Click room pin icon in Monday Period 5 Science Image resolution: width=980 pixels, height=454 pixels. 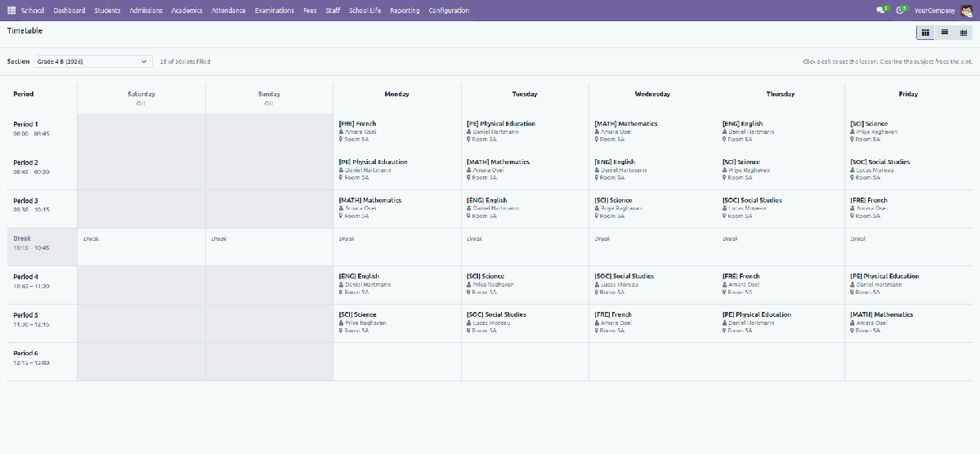click(342, 331)
